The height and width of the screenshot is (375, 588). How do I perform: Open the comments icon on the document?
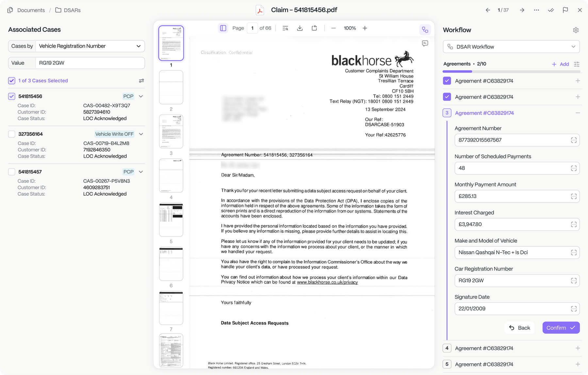[x=425, y=43]
